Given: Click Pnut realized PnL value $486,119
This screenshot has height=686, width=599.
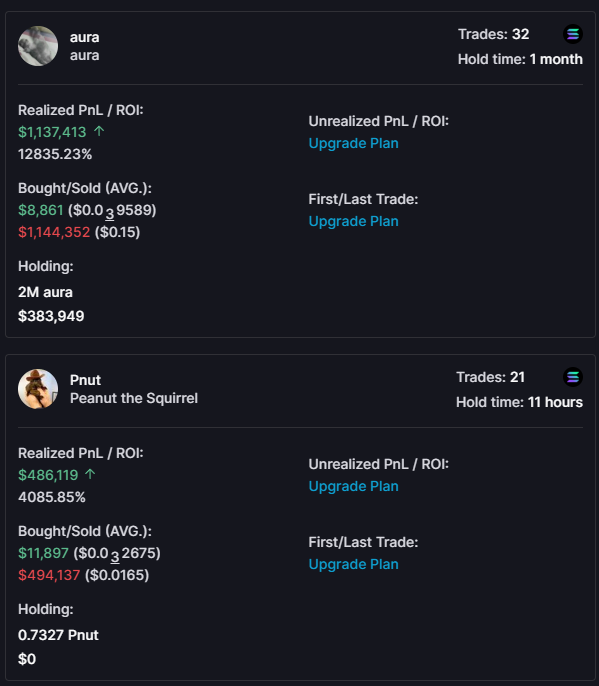Looking at the screenshot, I should point(48,475).
